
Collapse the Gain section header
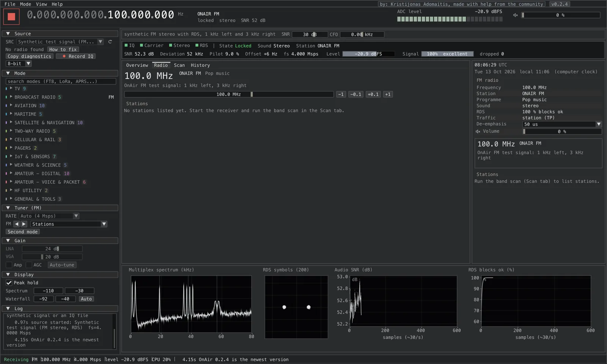60,241
